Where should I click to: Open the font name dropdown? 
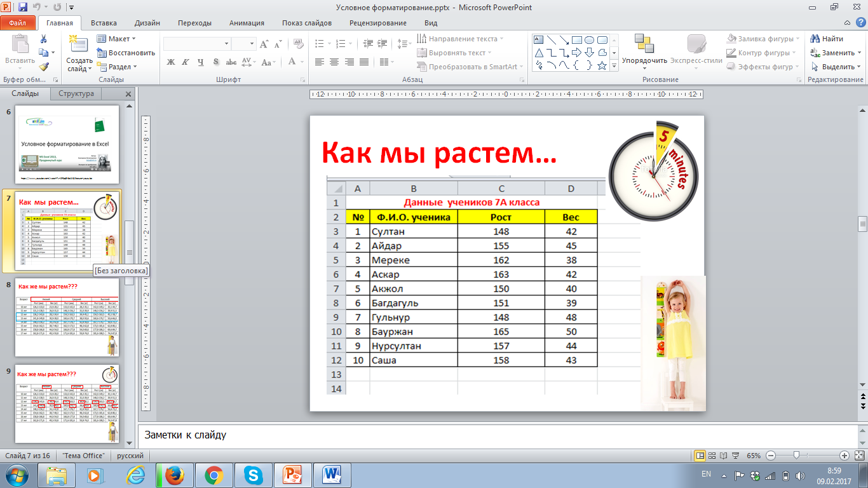coord(227,44)
